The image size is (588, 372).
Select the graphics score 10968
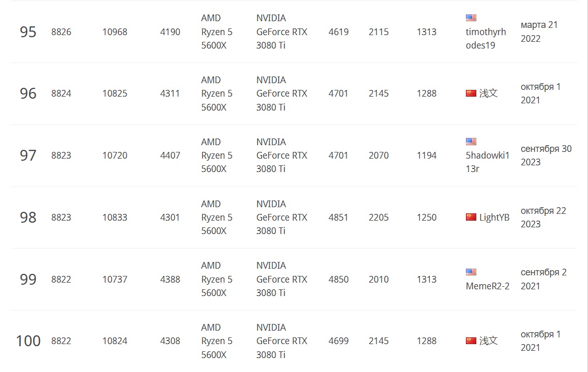point(114,32)
